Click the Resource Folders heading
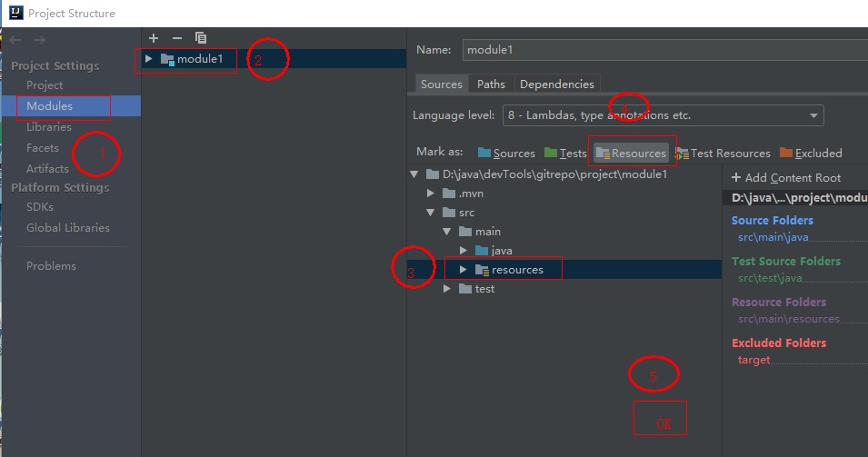The height and width of the screenshot is (457, 868). [x=779, y=302]
